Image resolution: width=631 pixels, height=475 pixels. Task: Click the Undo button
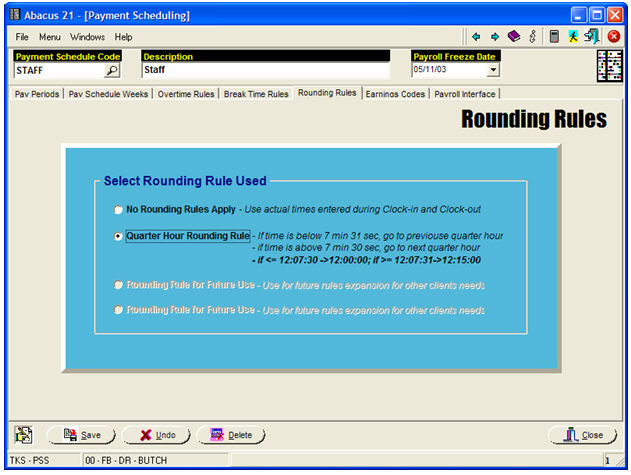coord(156,435)
